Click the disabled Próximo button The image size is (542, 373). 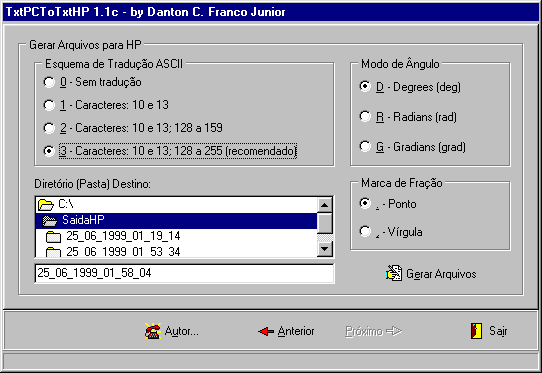pos(373,331)
